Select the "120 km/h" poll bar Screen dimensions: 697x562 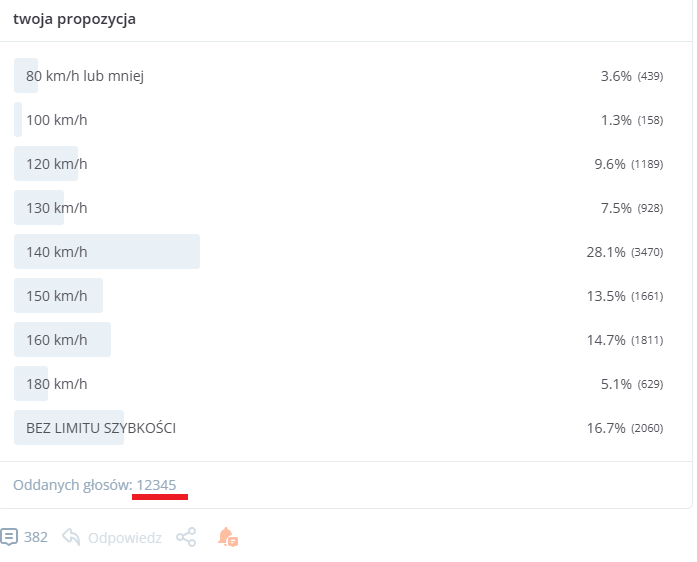[57, 164]
